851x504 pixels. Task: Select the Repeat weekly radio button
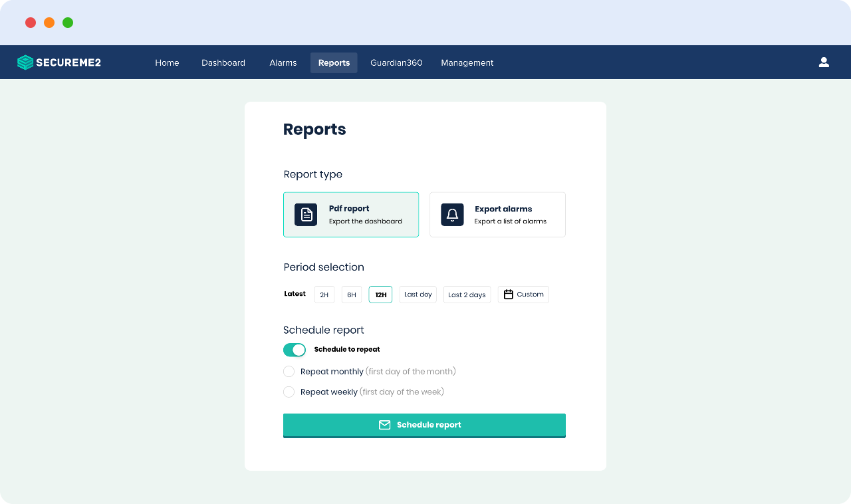[x=289, y=392]
